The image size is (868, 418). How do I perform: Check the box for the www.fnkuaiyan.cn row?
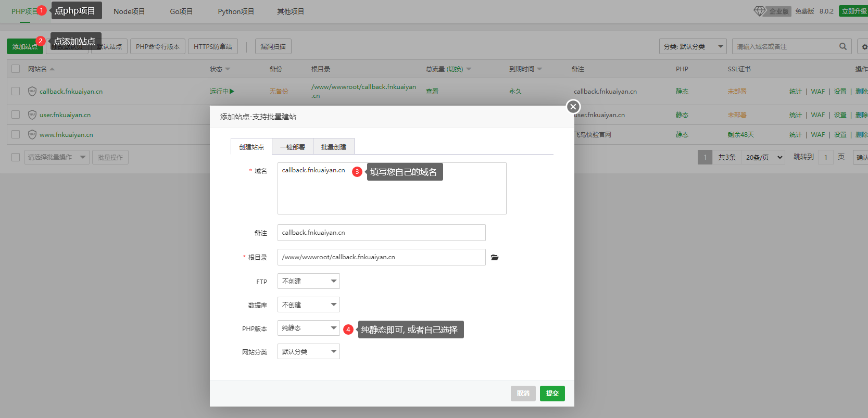16,134
